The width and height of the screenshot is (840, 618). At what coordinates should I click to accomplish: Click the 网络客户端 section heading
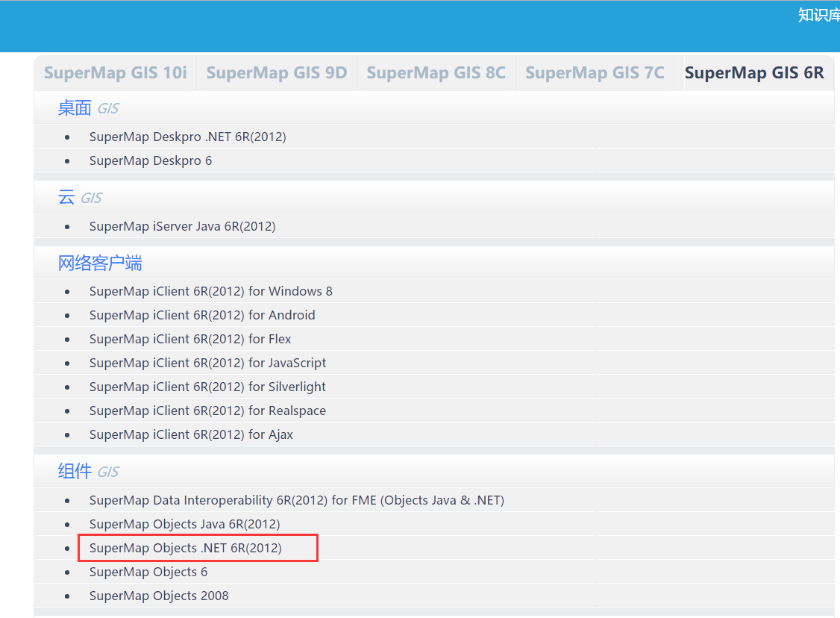(x=100, y=263)
